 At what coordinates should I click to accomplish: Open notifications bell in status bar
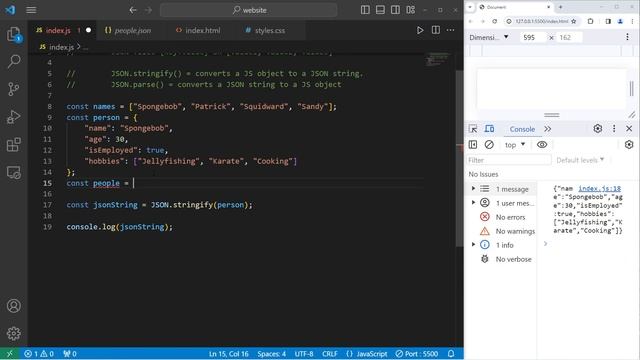(451, 353)
